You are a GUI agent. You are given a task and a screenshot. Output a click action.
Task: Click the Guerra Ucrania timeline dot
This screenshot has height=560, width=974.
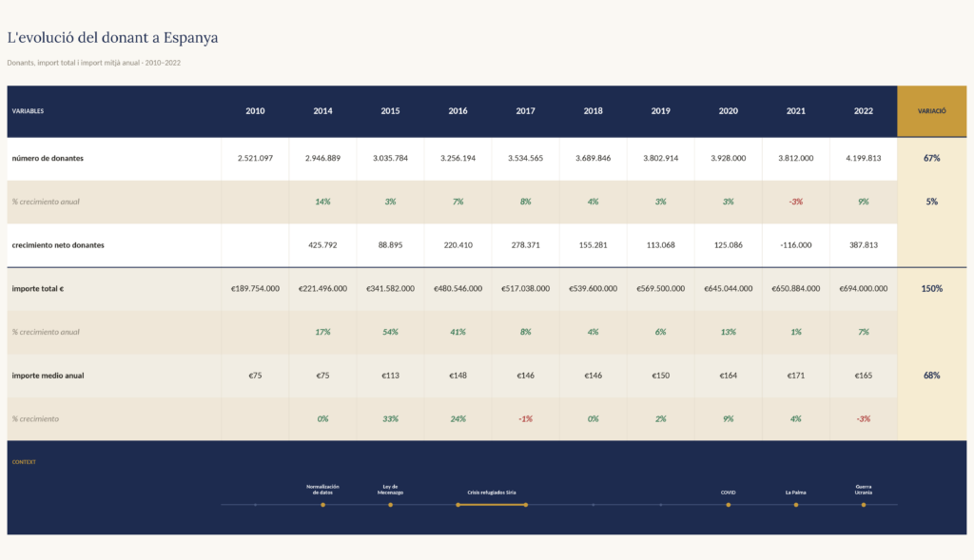pos(864,505)
